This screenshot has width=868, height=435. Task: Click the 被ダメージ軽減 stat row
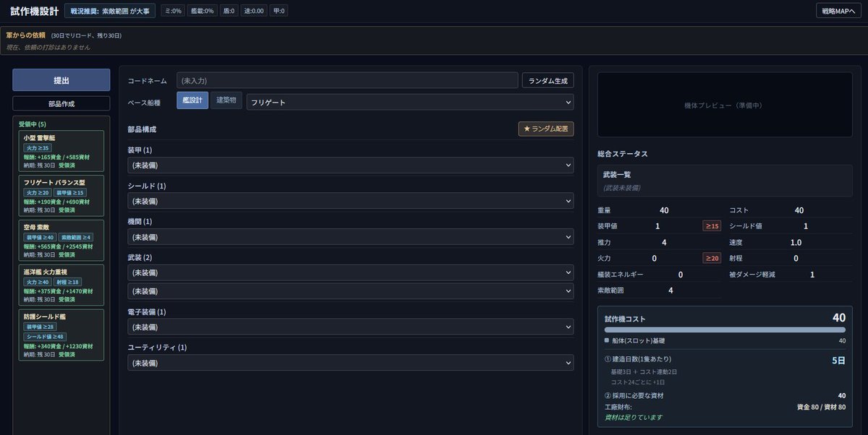pyautogui.click(x=791, y=275)
